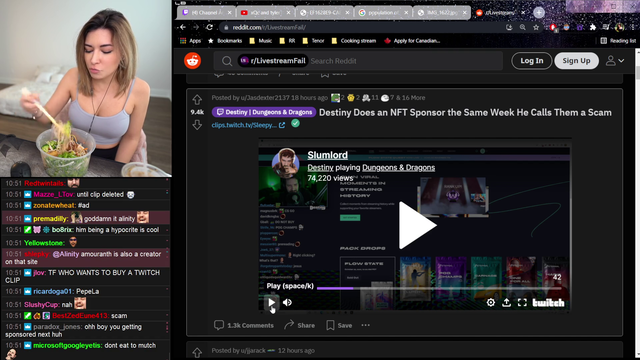Open u/Jasdexter2137 profile link
The height and width of the screenshot is (360, 640).
tap(265, 98)
